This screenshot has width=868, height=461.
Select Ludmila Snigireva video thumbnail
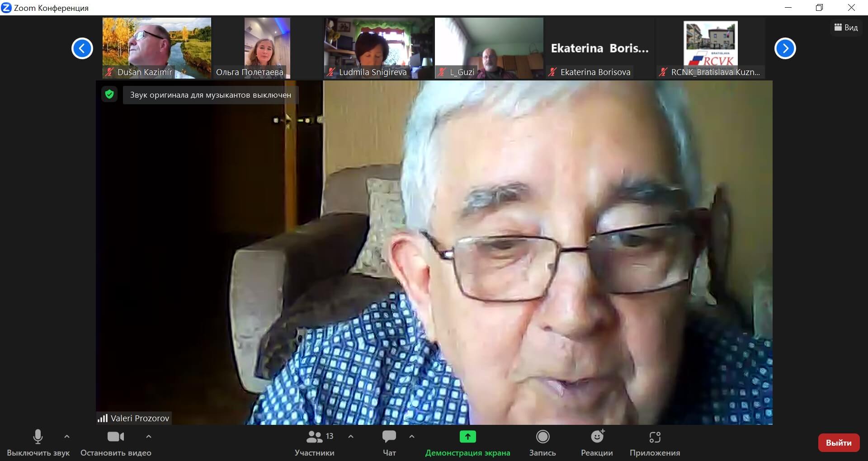(378, 48)
